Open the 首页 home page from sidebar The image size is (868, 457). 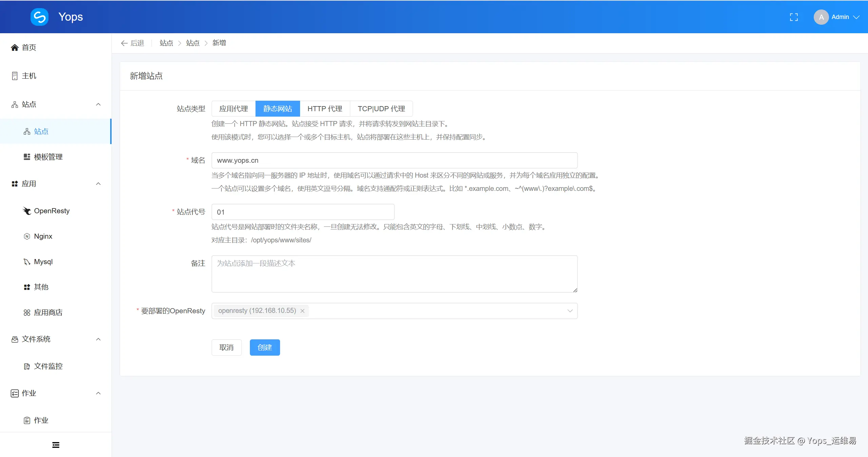pyautogui.click(x=29, y=47)
